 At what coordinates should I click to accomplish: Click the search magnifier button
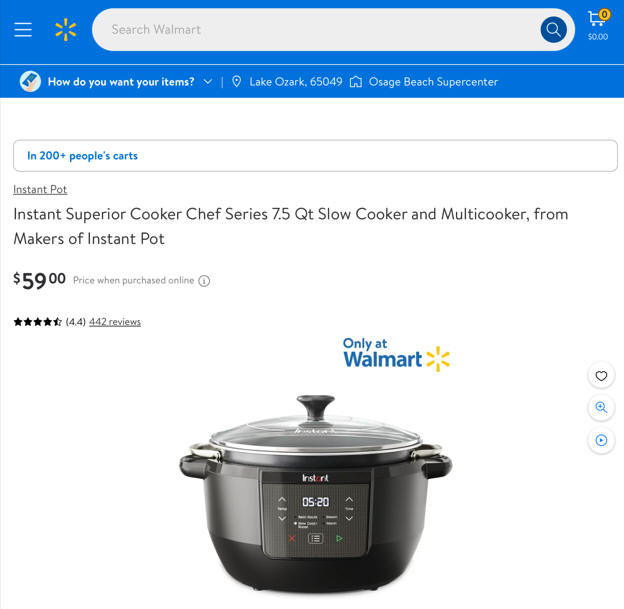pos(553,30)
